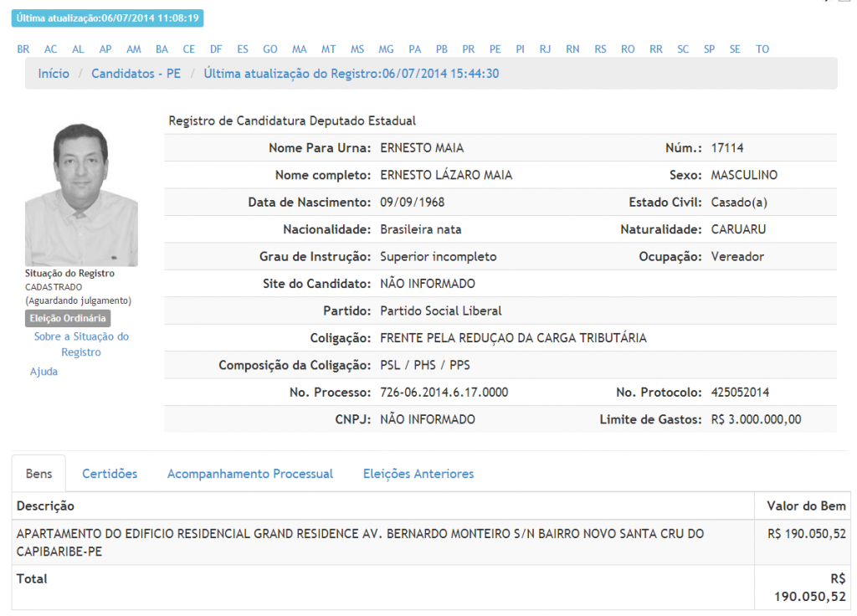This screenshot has width=857, height=616.
Task: Click process number 726-06.2014.6.17.0000
Action: pos(444,393)
